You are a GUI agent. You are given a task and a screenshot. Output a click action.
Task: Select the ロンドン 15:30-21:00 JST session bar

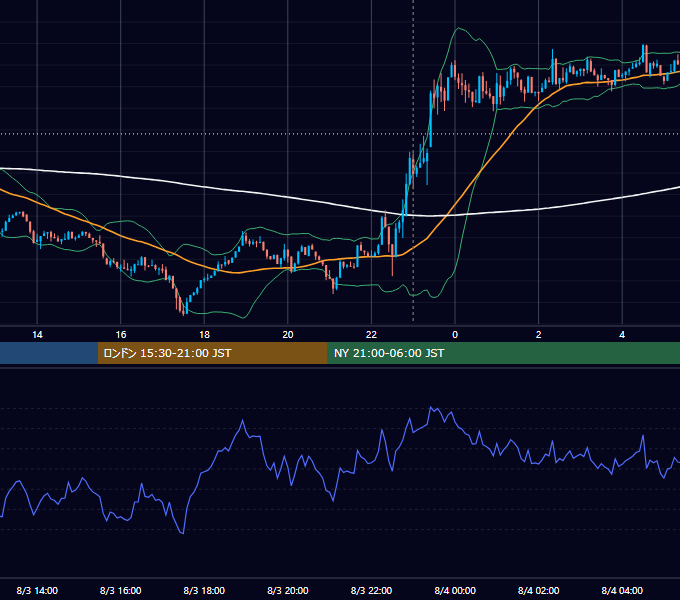[x=212, y=353]
